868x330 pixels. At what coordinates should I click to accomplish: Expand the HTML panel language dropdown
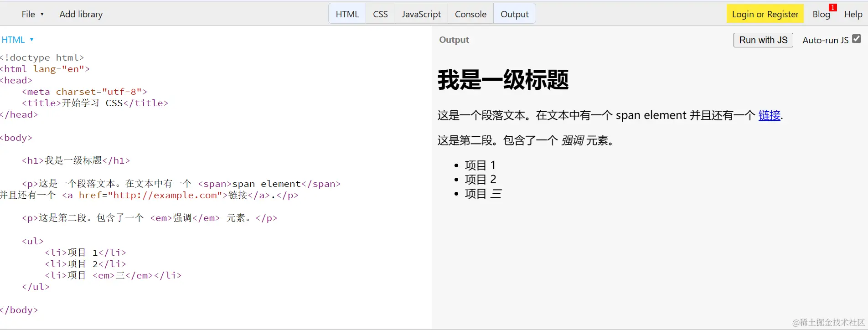point(18,40)
